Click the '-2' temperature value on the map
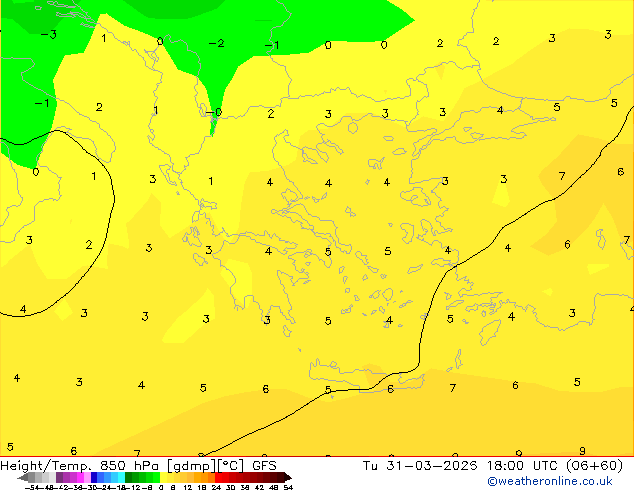This screenshot has width=634, height=490. tap(216, 43)
